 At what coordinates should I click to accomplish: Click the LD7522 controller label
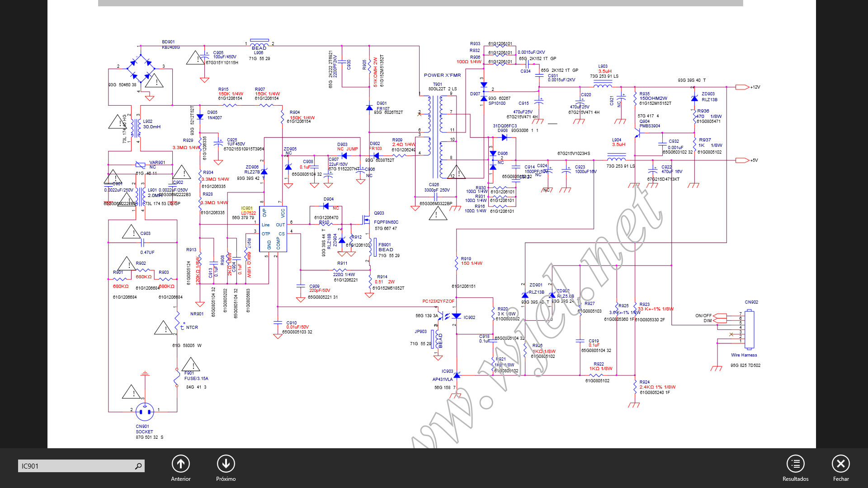click(x=248, y=213)
